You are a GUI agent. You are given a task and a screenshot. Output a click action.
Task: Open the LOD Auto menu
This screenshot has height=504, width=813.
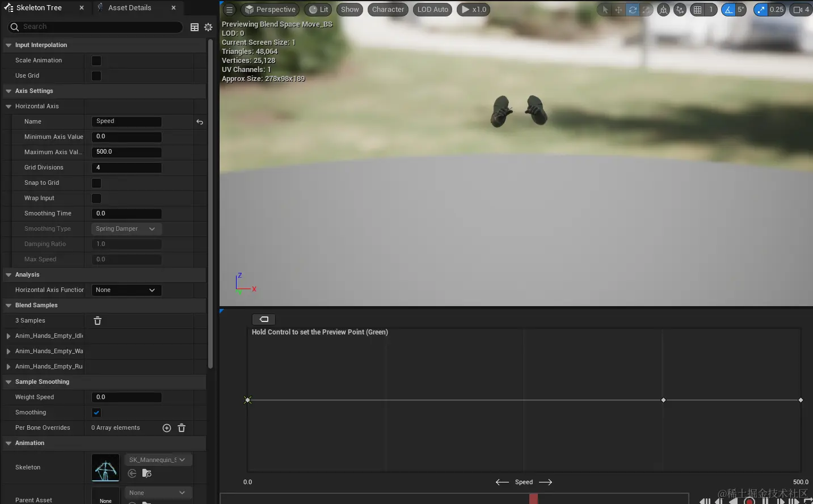point(433,10)
